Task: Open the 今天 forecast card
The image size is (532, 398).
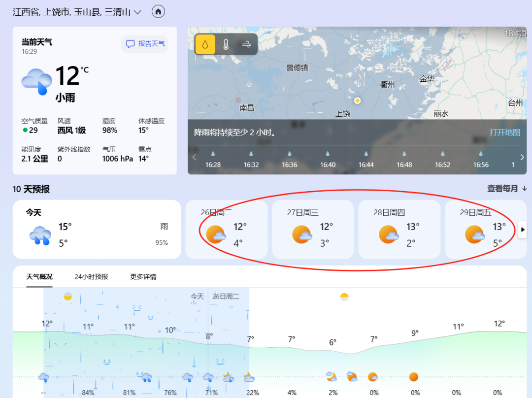Action: coord(97,230)
